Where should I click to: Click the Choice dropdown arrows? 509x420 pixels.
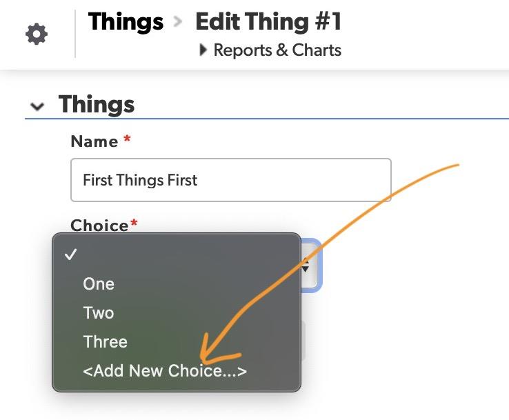pos(306,264)
